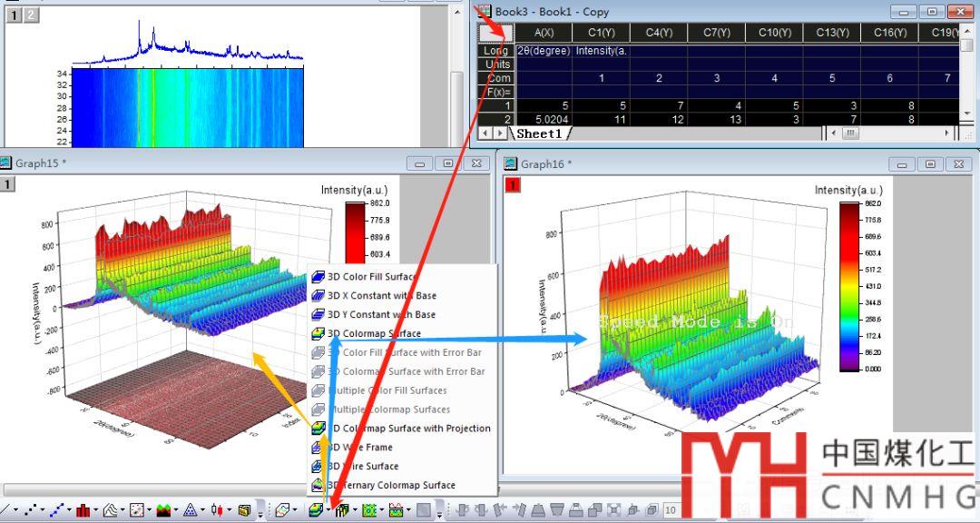
Task: Click the 3D surface plot toolbar icon
Action: pyautogui.click(x=315, y=510)
